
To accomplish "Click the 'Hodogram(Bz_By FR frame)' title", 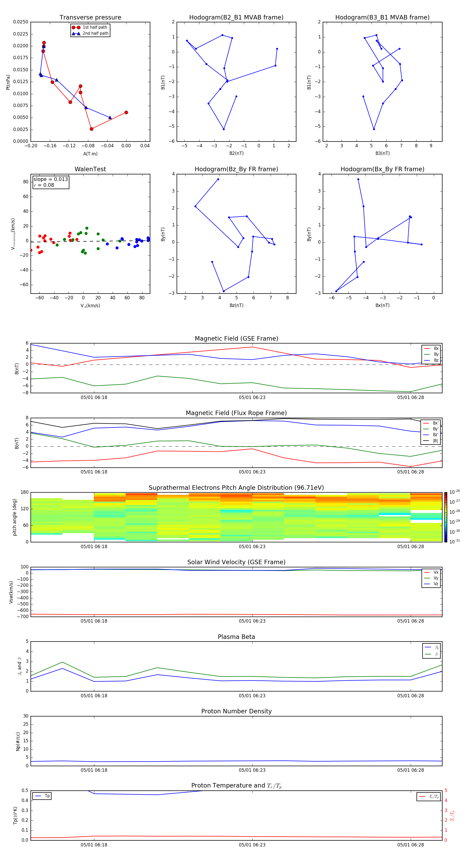I will (236, 169).
